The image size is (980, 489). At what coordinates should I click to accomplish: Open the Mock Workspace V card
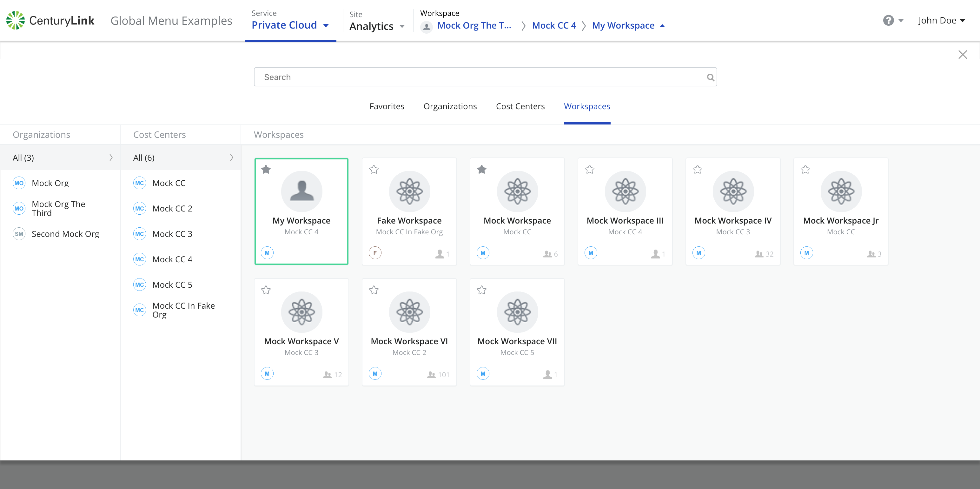point(301,332)
